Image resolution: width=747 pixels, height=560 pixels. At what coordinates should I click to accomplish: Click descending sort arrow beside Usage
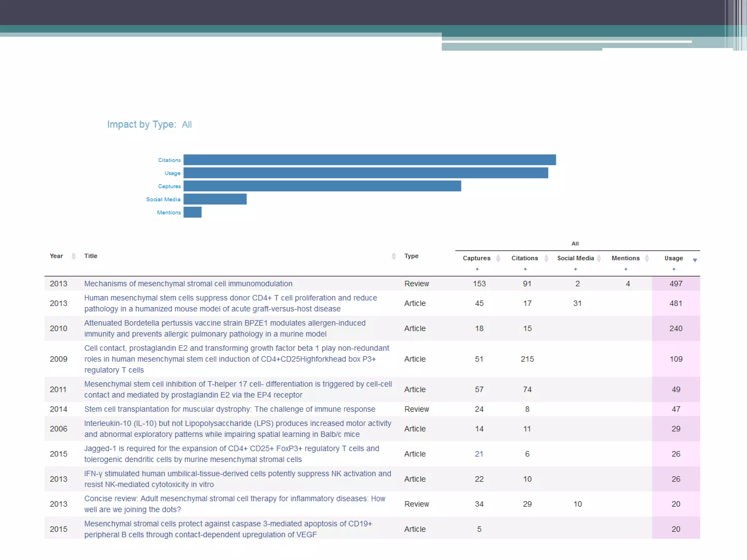695,260
